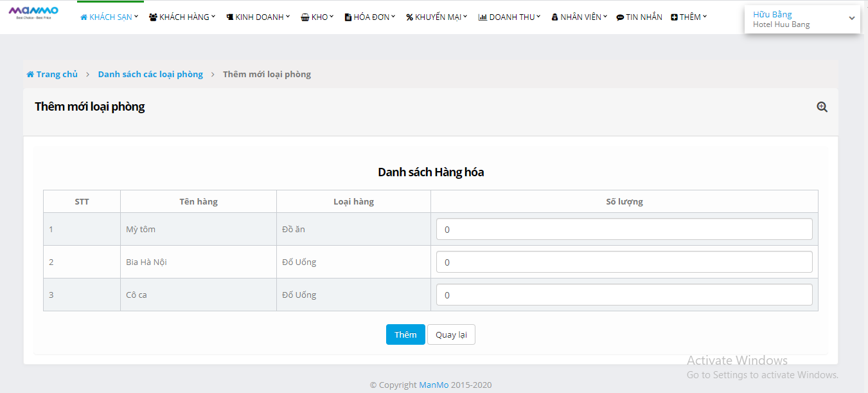This screenshot has width=868, height=393.
Task: Click the Kho basket icon
Action: (305, 17)
